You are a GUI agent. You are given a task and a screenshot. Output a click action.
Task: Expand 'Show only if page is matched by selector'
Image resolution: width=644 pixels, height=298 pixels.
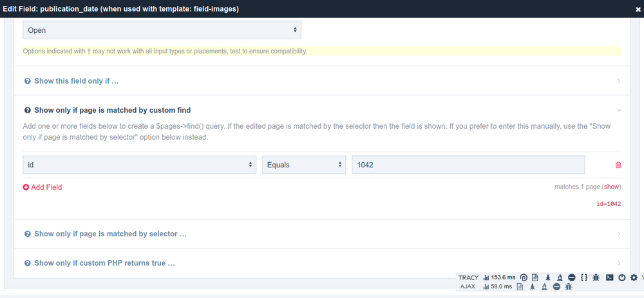tap(109, 234)
